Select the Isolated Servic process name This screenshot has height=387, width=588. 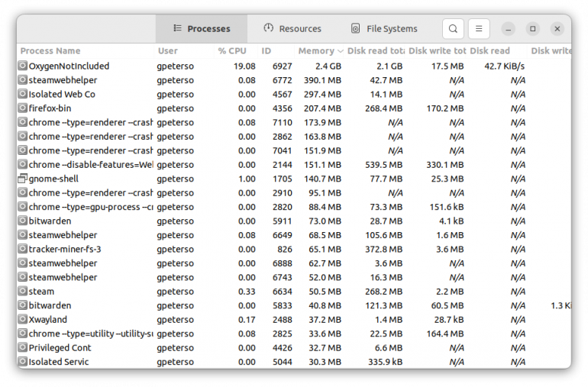59,362
